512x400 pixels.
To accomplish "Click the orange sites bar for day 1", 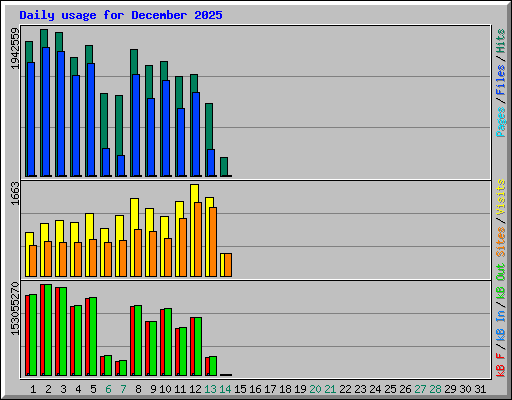I will click(x=33, y=261).
